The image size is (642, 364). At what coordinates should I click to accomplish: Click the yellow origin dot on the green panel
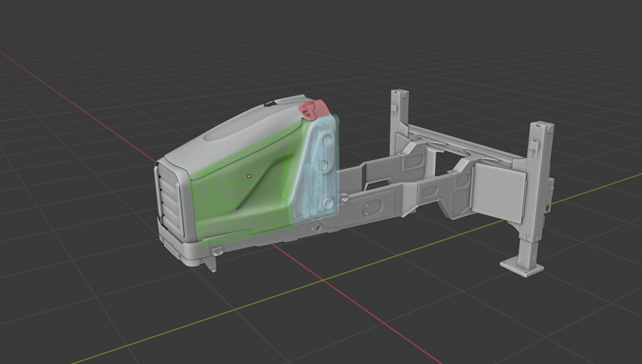click(x=249, y=176)
